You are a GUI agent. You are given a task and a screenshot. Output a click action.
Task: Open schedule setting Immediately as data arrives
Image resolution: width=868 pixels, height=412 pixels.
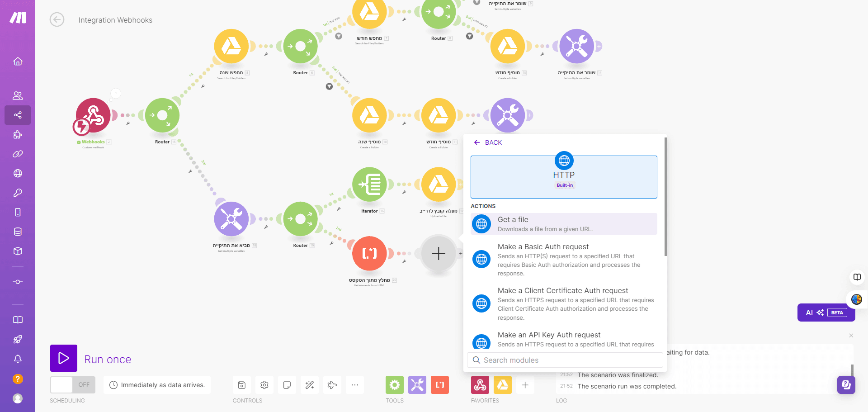point(157,385)
